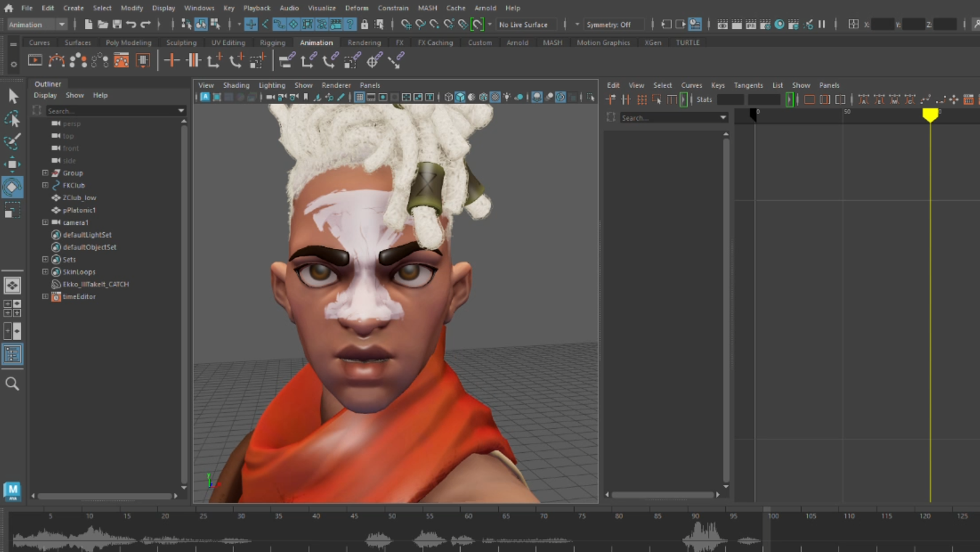This screenshot has height=552, width=980.
Task: Save the scene with the disk icon
Action: click(116, 25)
